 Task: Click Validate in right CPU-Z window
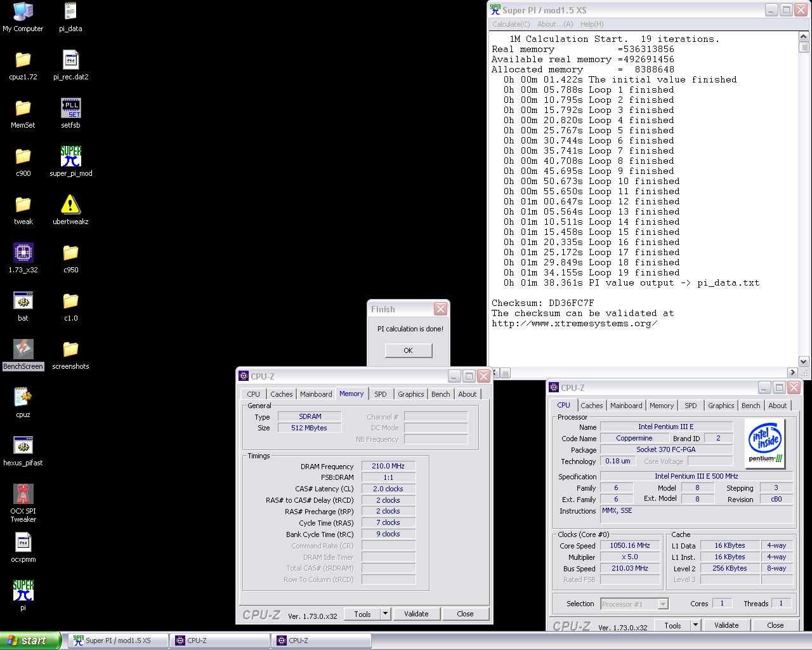(726, 625)
